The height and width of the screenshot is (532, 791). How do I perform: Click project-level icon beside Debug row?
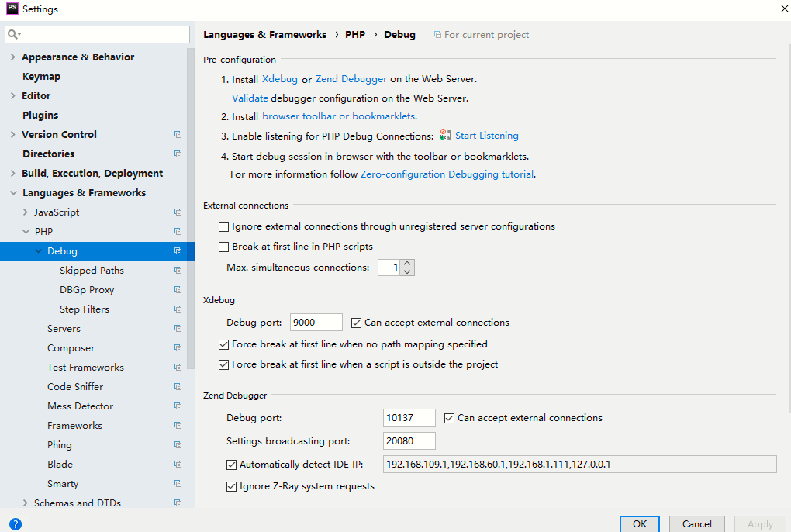pos(178,251)
